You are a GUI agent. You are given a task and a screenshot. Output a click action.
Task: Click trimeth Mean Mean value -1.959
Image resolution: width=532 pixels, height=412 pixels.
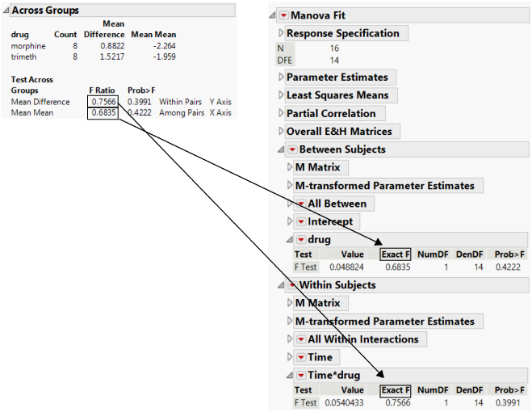click(x=165, y=57)
